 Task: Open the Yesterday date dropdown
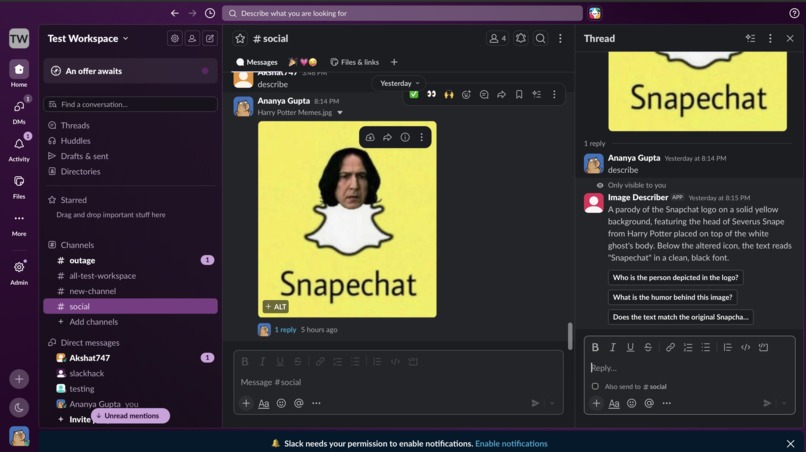click(x=399, y=83)
